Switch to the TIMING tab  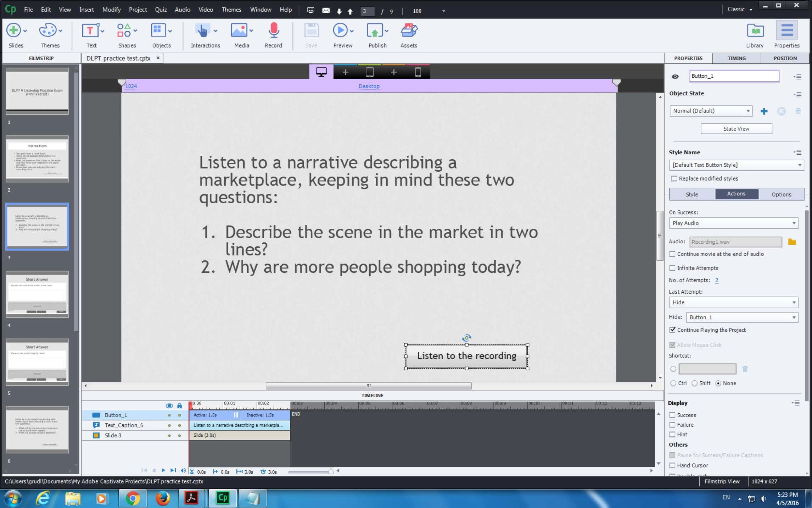coord(737,58)
